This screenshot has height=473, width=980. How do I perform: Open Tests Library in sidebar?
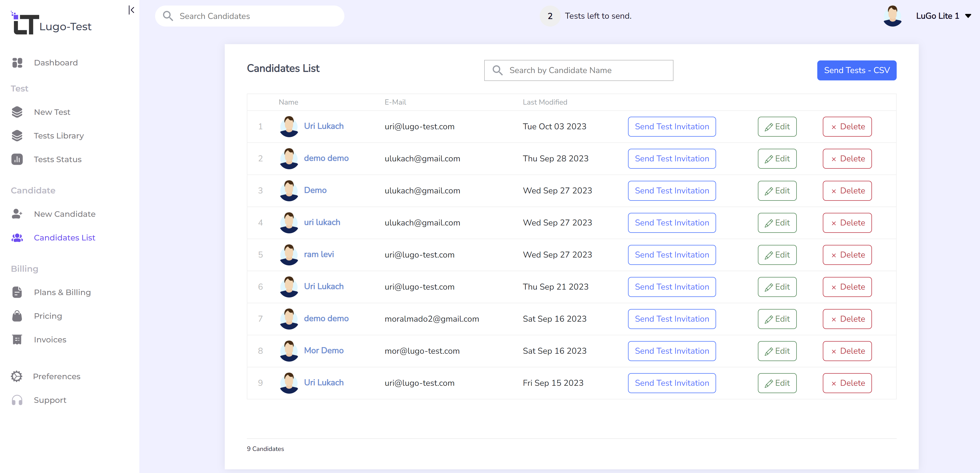[59, 136]
